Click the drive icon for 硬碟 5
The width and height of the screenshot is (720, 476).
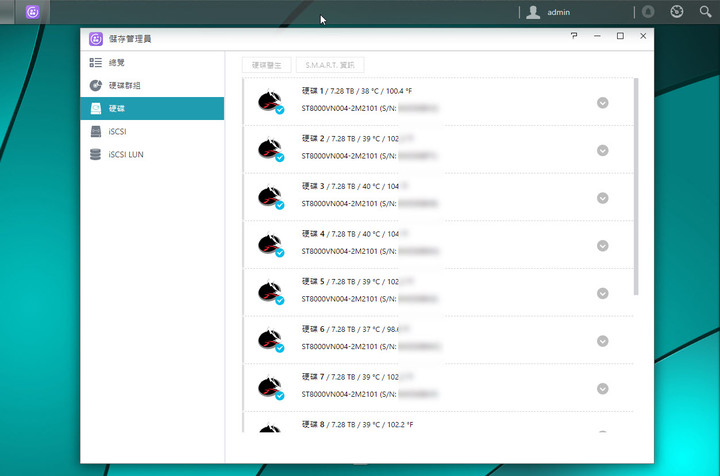click(270, 293)
